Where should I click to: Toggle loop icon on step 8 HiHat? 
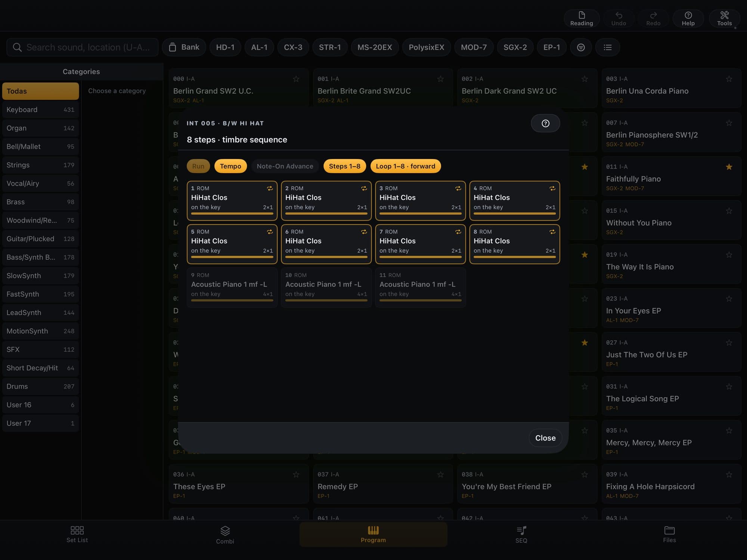coord(552,232)
